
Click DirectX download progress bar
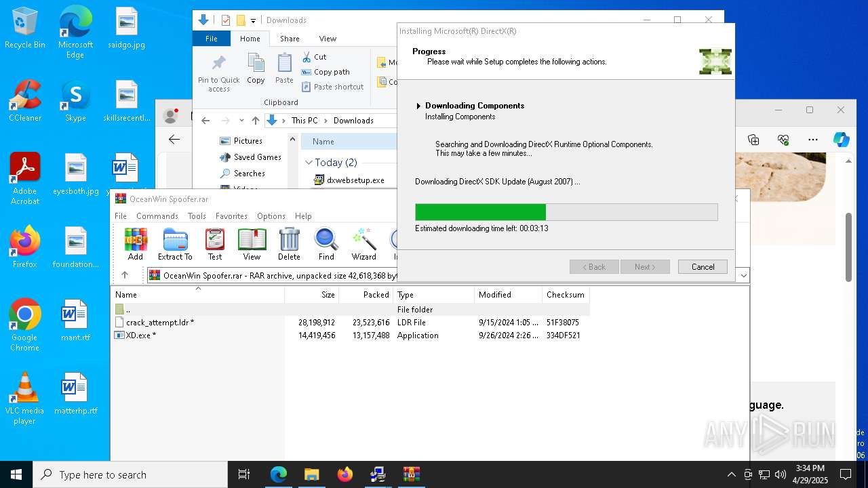click(566, 212)
